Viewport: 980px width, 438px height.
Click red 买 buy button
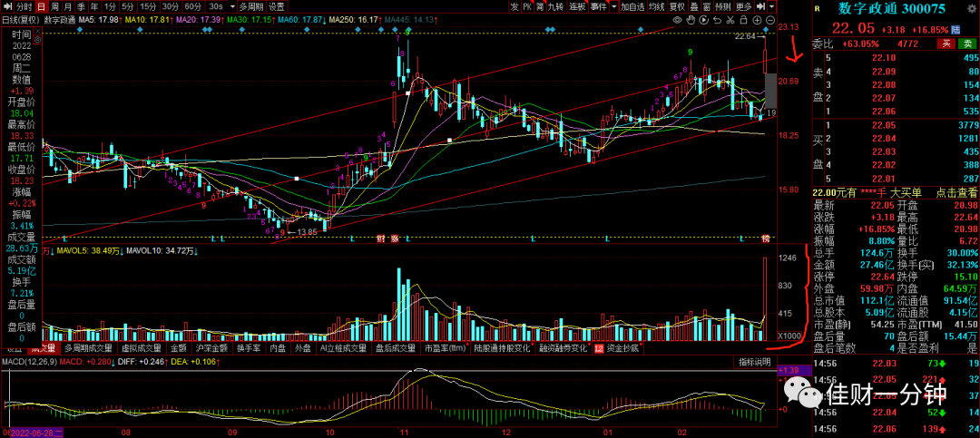[x=946, y=44]
